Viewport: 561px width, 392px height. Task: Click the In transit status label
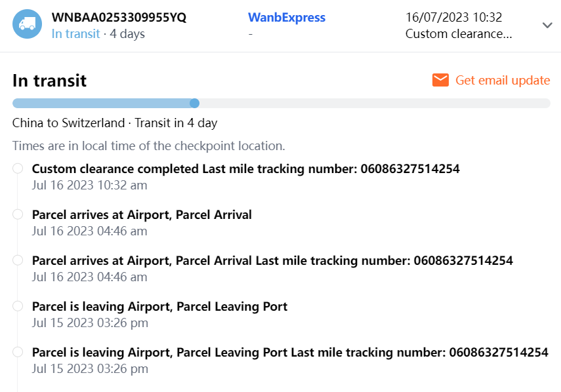[x=75, y=33]
